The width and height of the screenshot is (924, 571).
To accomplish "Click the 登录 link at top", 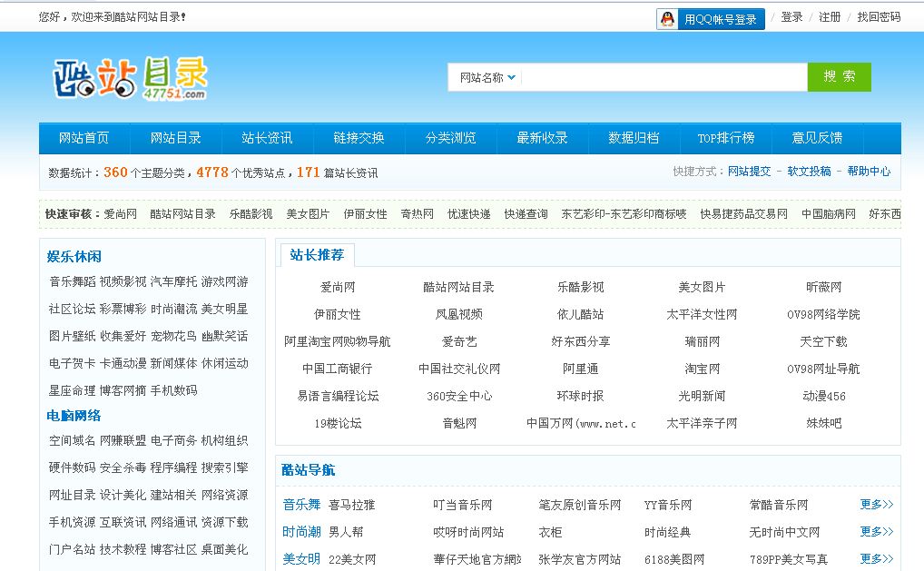I will 791,17.
